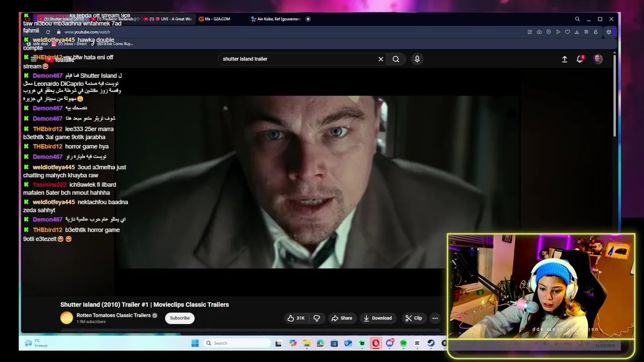Open Opera profile person icon
The image size is (644, 362).
coord(596,32)
